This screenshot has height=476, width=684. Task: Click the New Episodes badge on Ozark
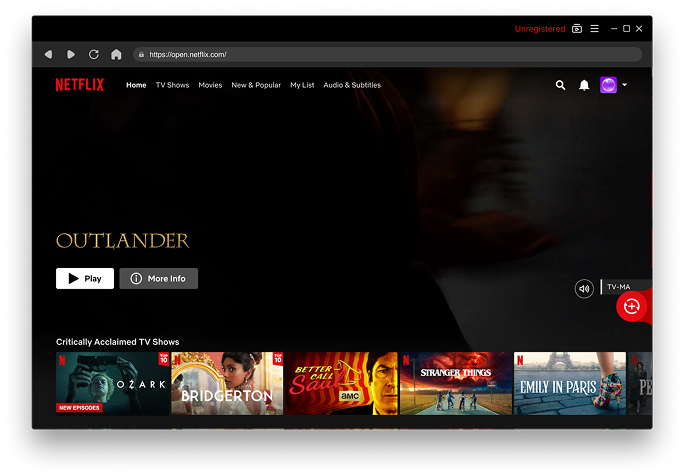(79, 408)
